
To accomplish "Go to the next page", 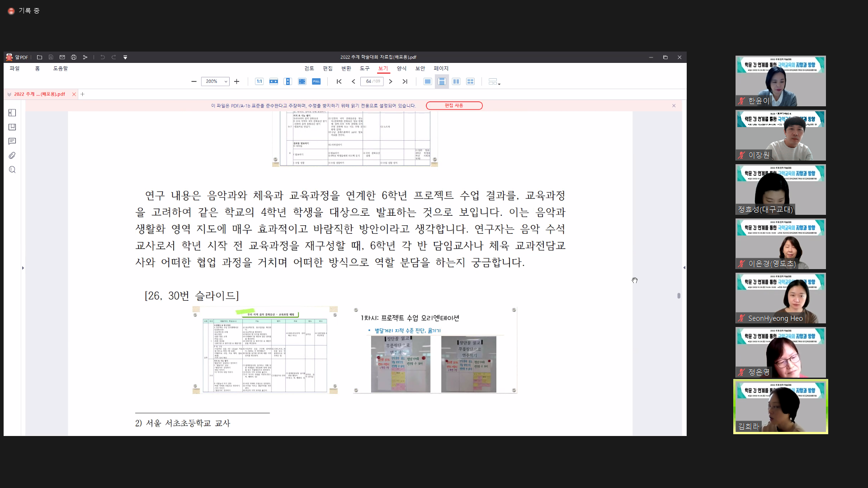I will (391, 82).
